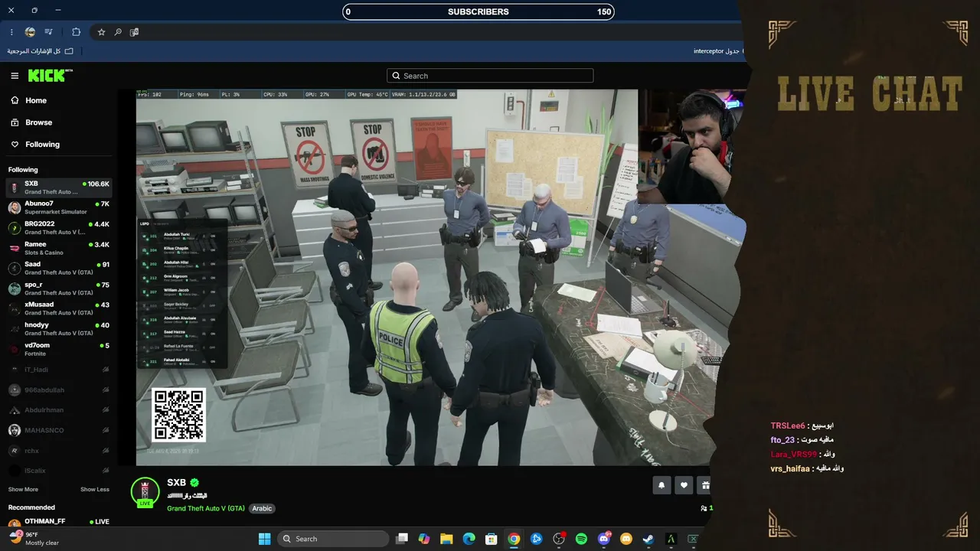The width and height of the screenshot is (980, 551).
Task: Click the zoom magnifier icon in address bar
Action: (x=118, y=32)
